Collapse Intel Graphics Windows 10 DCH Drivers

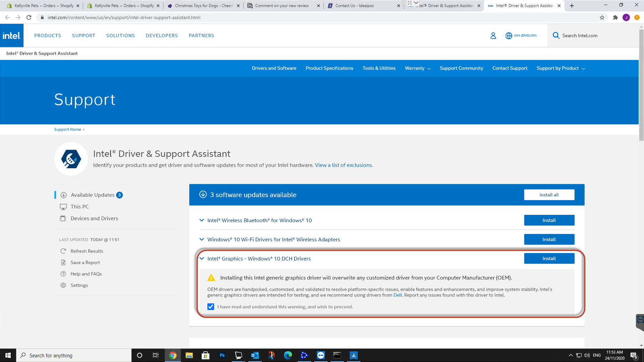202,259
